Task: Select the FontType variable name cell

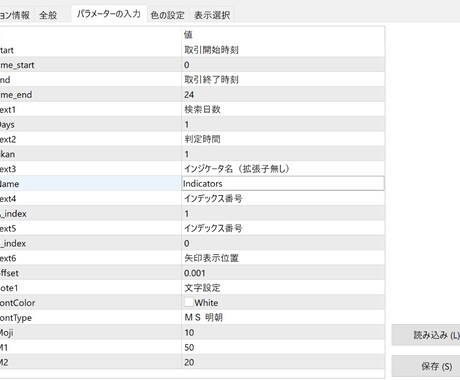Action: click(90, 317)
